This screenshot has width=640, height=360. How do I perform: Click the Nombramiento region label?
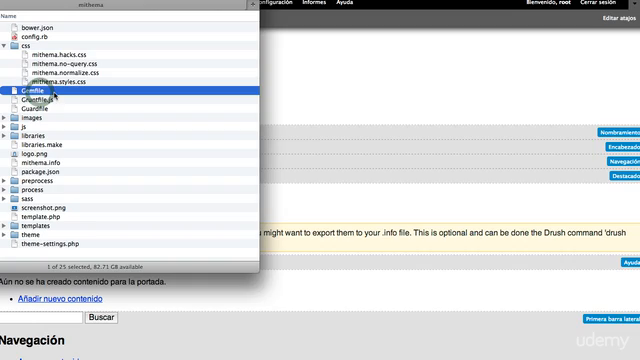coord(619,133)
